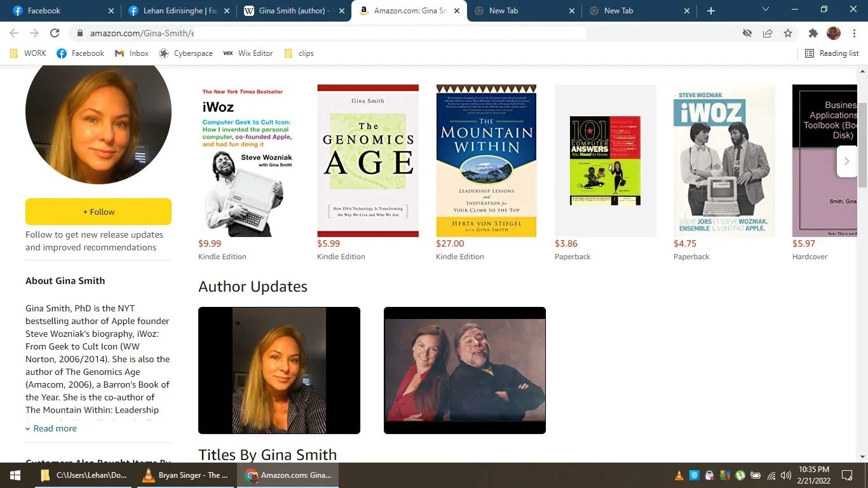This screenshot has height=488, width=868.
Task: Close the Amazon.com tab
Action: tap(456, 11)
